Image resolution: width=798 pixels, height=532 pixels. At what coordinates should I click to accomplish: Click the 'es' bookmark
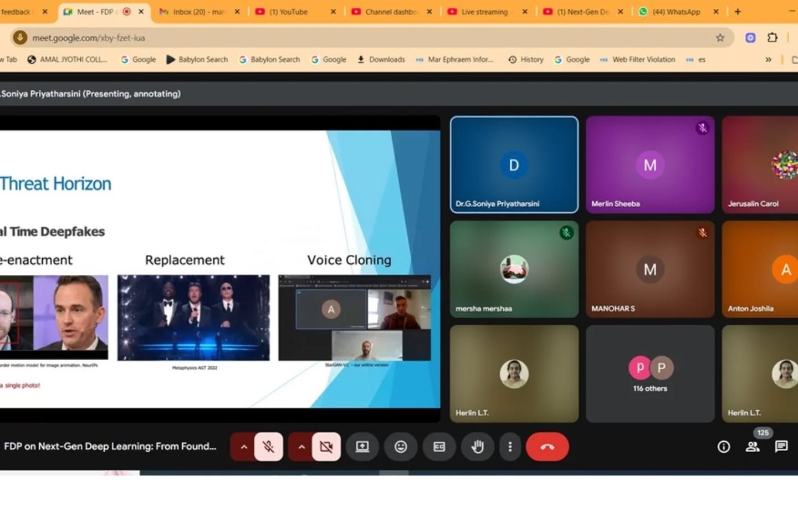[x=696, y=59]
